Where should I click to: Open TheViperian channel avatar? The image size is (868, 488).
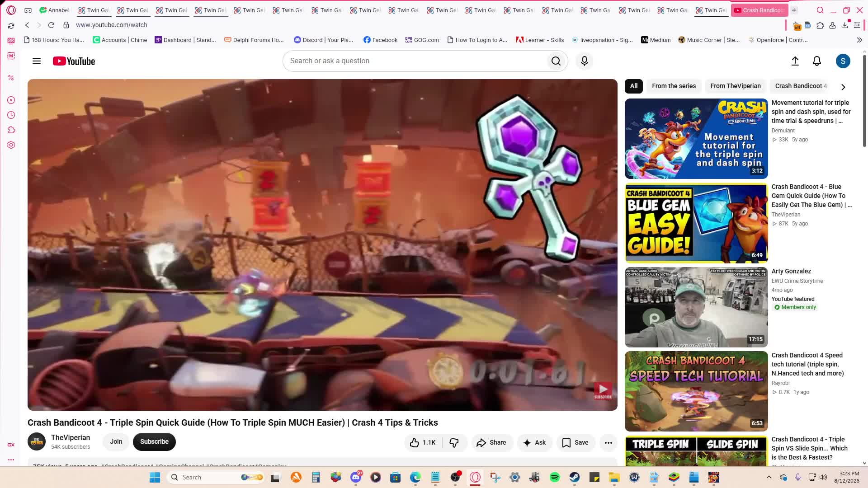[x=37, y=441]
